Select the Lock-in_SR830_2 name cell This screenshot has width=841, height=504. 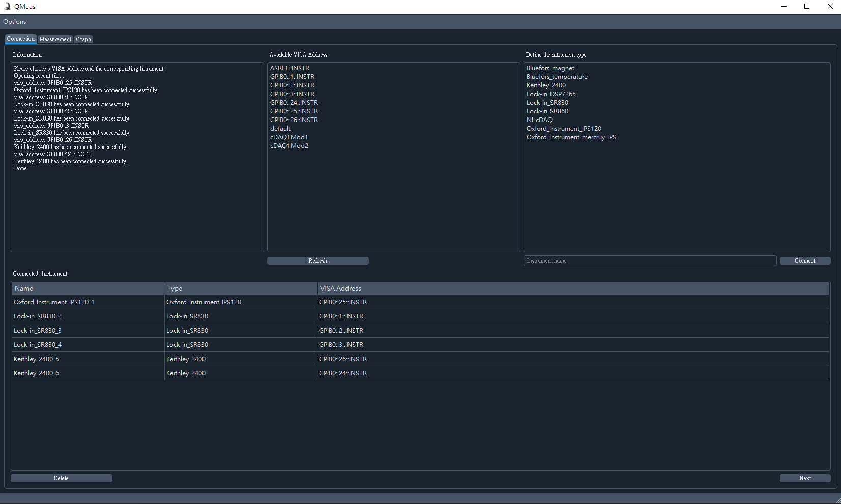pos(89,316)
